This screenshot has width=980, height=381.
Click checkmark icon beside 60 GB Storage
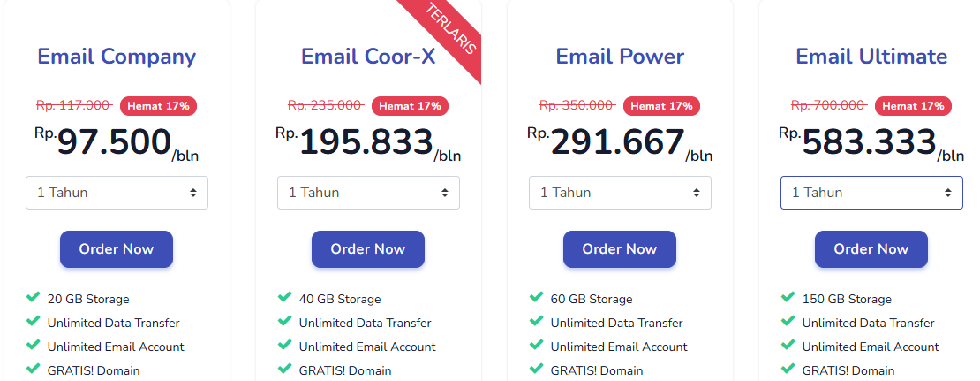pos(537,298)
